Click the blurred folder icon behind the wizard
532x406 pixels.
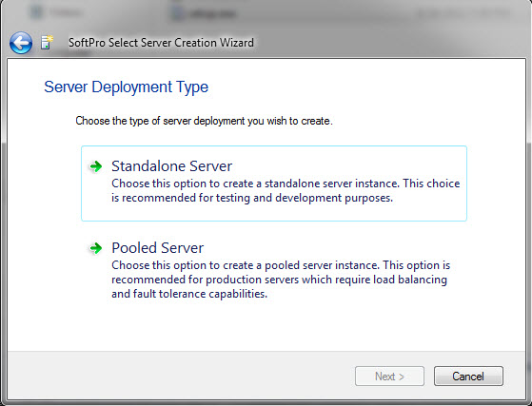(x=35, y=12)
